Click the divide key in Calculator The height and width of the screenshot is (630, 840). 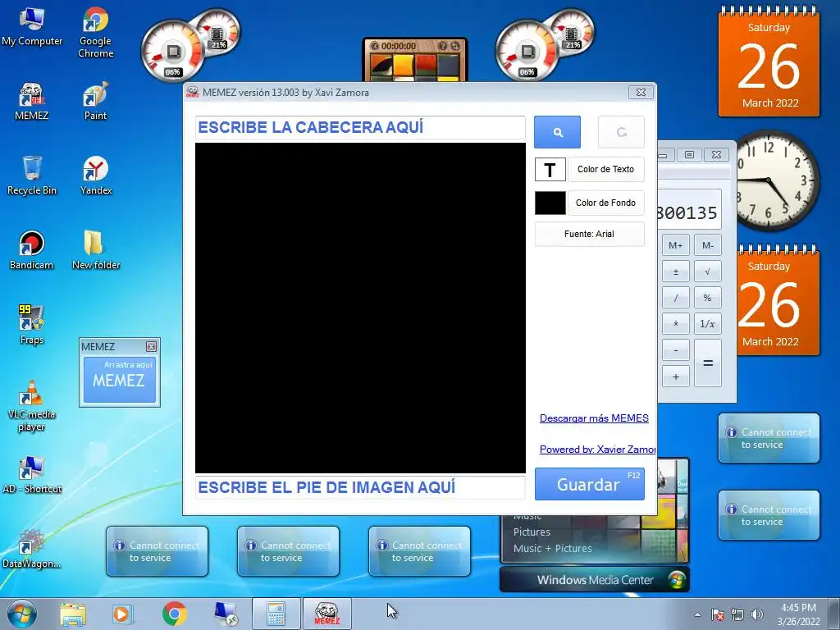676,298
